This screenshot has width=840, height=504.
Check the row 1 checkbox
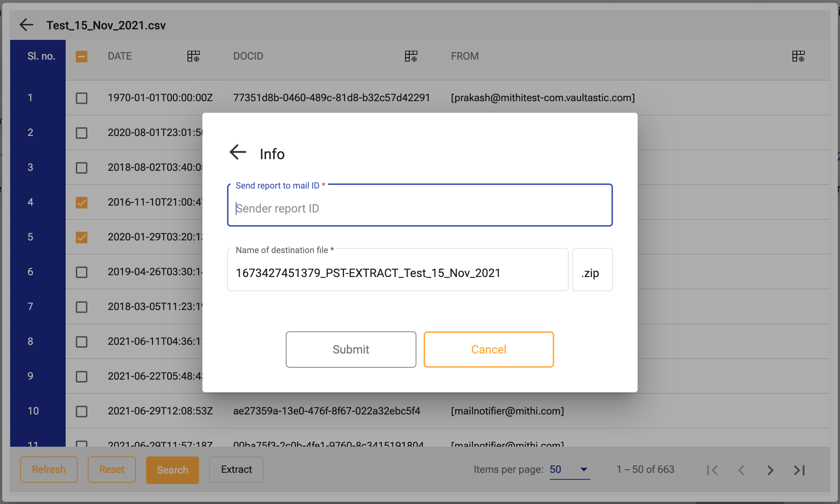82,98
